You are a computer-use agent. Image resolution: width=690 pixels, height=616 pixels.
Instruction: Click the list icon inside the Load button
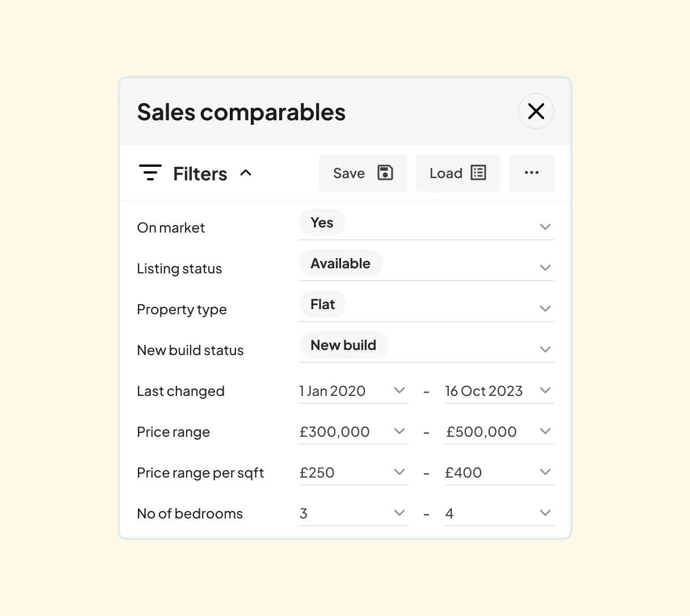click(x=478, y=173)
